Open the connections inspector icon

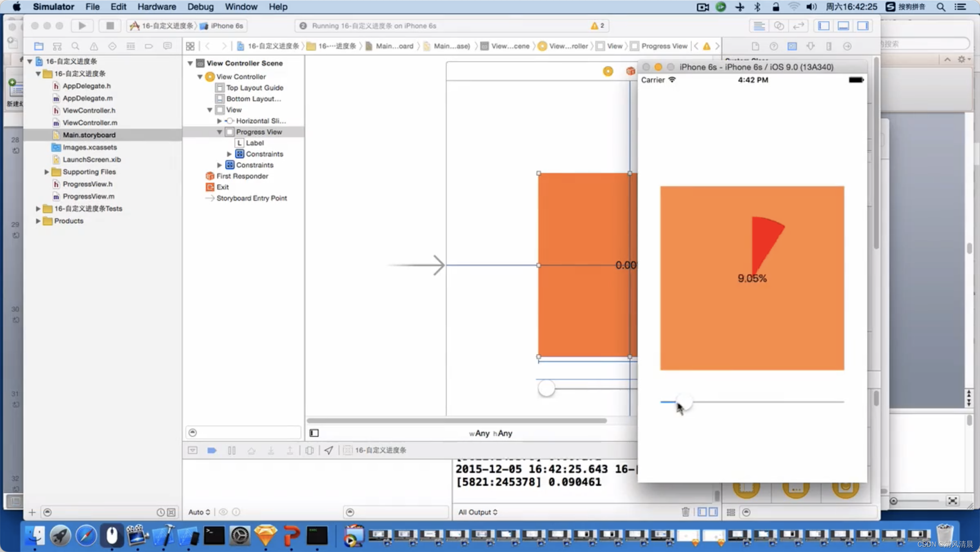tap(847, 46)
